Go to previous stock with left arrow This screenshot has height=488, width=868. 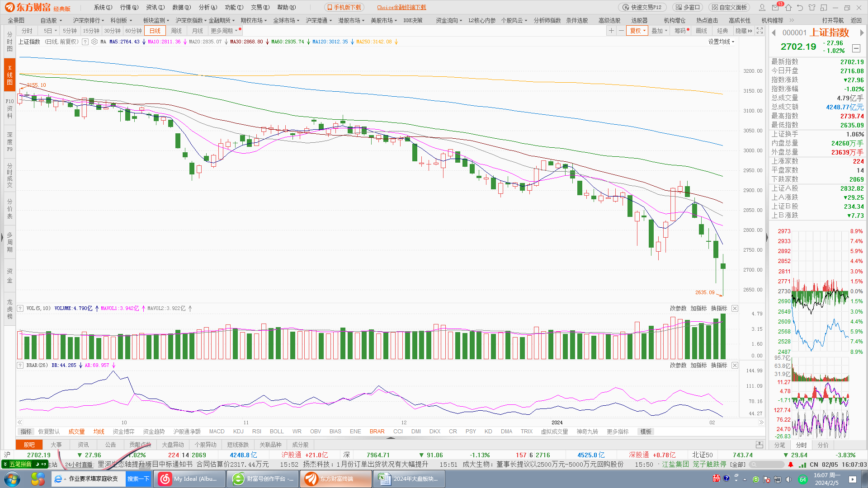[774, 33]
